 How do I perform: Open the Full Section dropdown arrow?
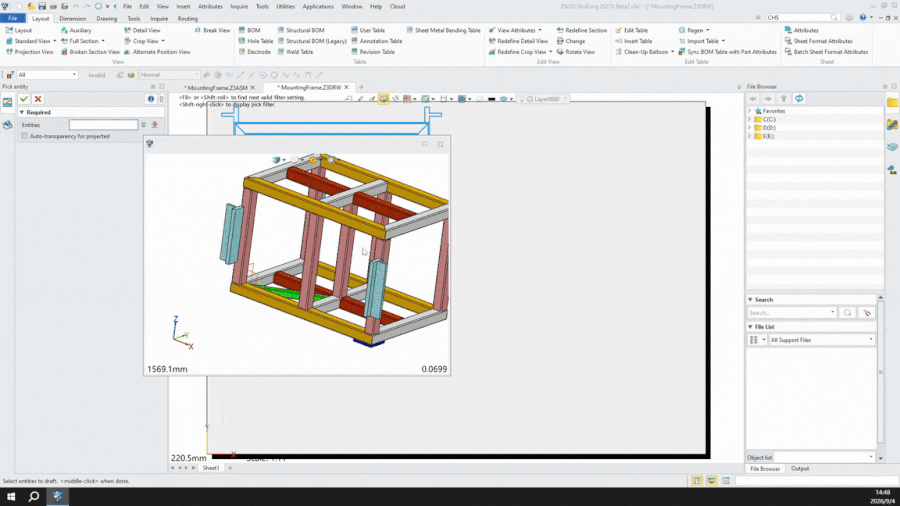(103, 41)
